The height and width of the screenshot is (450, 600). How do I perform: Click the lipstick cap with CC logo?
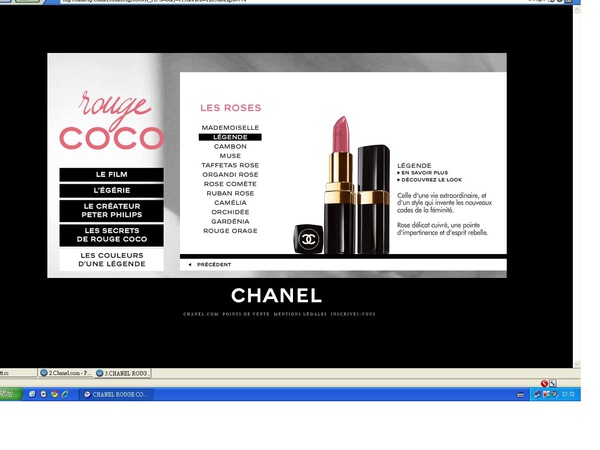[308, 239]
